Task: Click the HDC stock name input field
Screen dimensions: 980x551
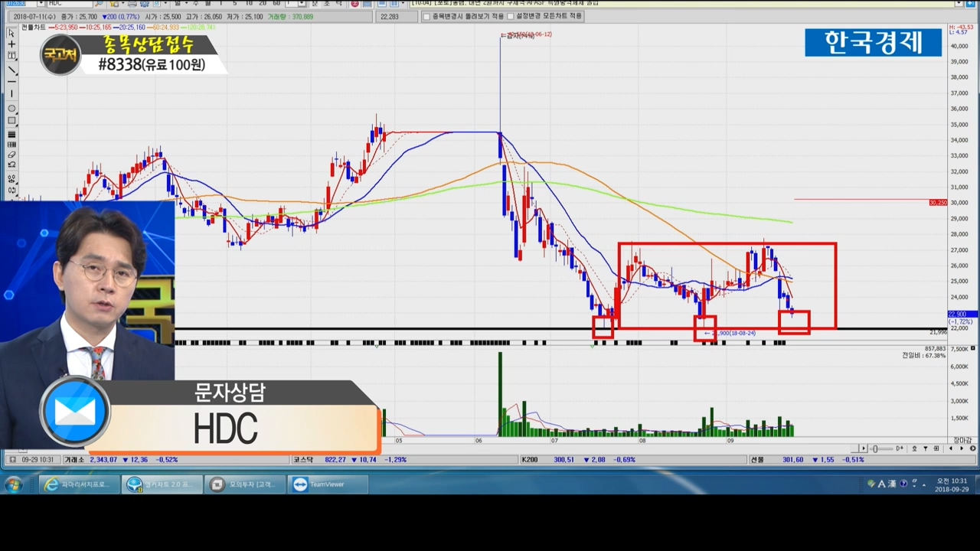Action: 69,3
